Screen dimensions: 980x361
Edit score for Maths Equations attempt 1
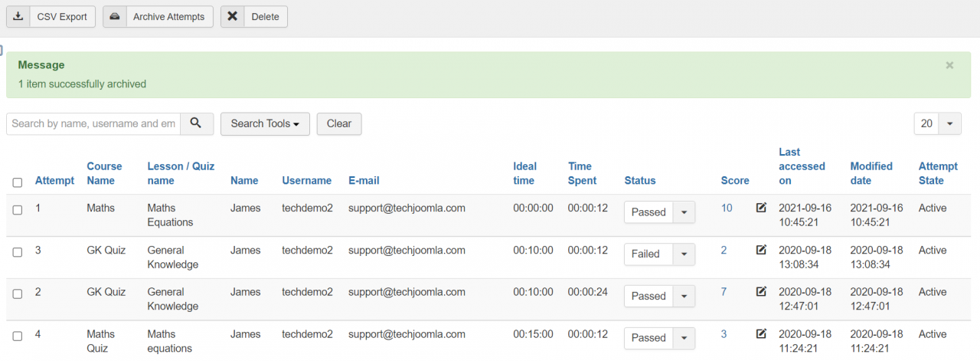[x=761, y=208]
